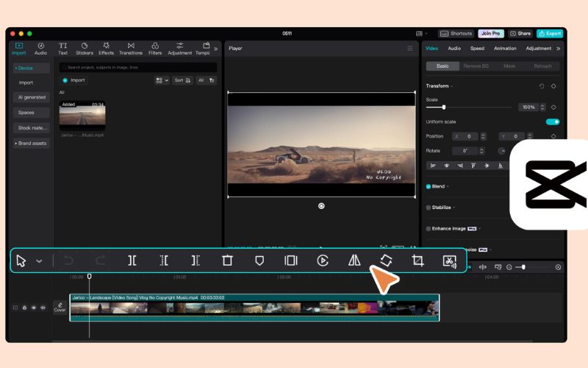
Task: Click the Rotate icon in the toolbar
Action: pyautogui.click(x=386, y=261)
